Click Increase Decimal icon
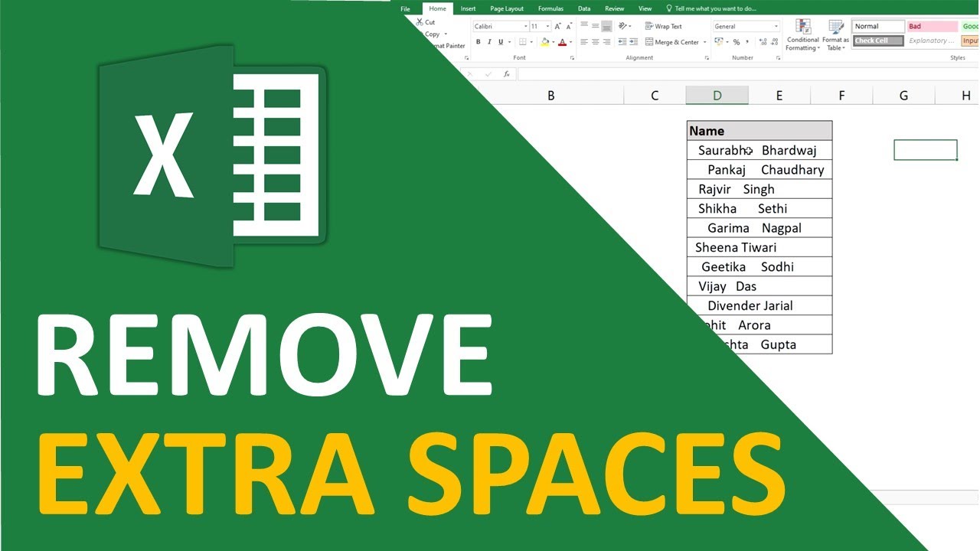Image resolution: width=980 pixels, height=551 pixels. (763, 42)
